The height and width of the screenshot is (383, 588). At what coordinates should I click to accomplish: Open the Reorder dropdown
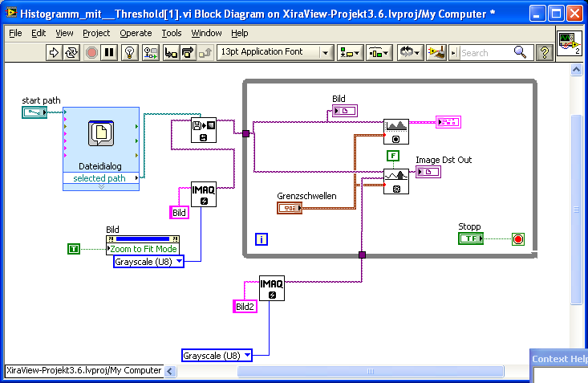(x=410, y=52)
